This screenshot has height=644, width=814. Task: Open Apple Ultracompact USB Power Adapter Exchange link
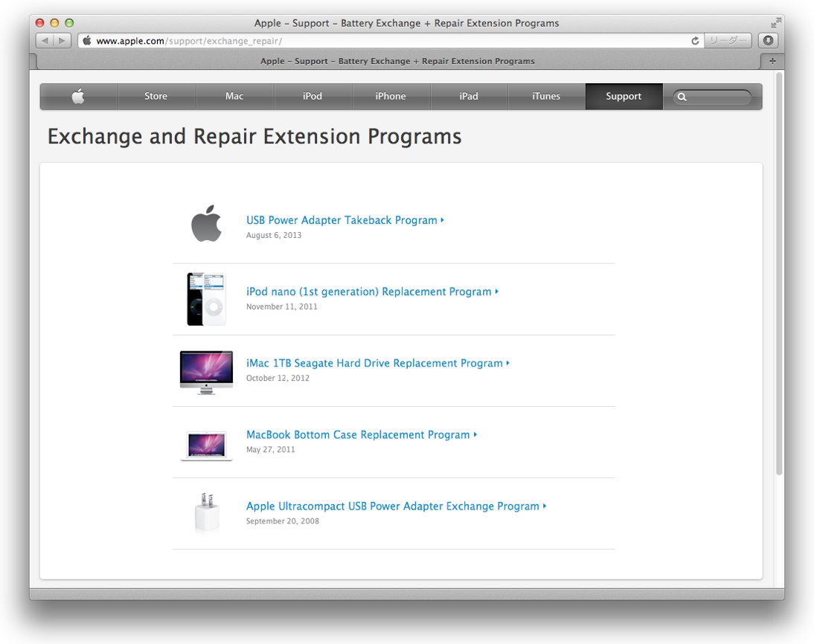[396, 506]
